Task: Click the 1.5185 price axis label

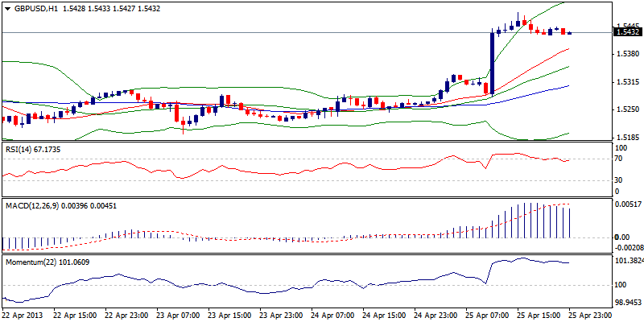Action: (x=625, y=138)
